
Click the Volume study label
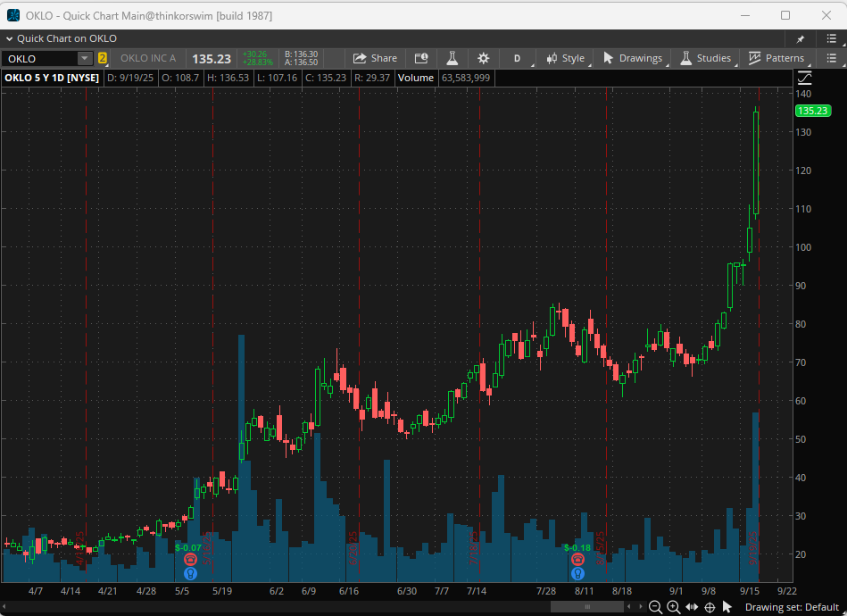point(416,78)
